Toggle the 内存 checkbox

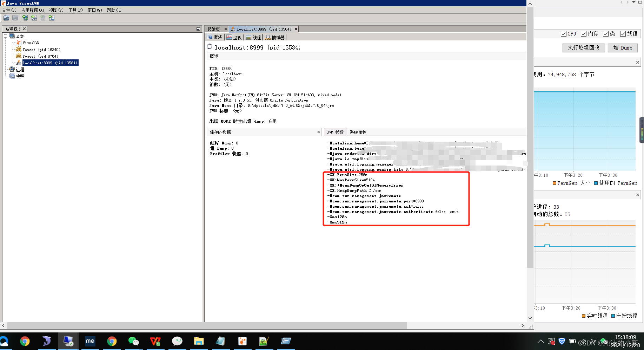coord(584,34)
